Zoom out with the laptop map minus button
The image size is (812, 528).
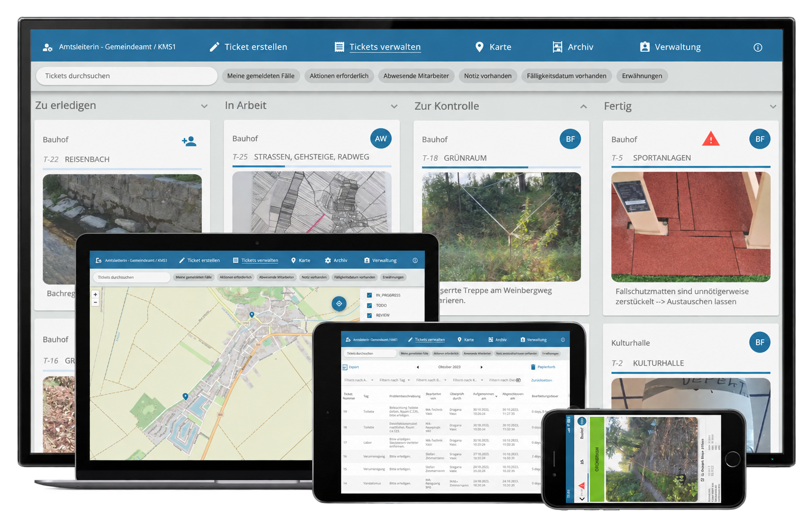click(x=95, y=302)
